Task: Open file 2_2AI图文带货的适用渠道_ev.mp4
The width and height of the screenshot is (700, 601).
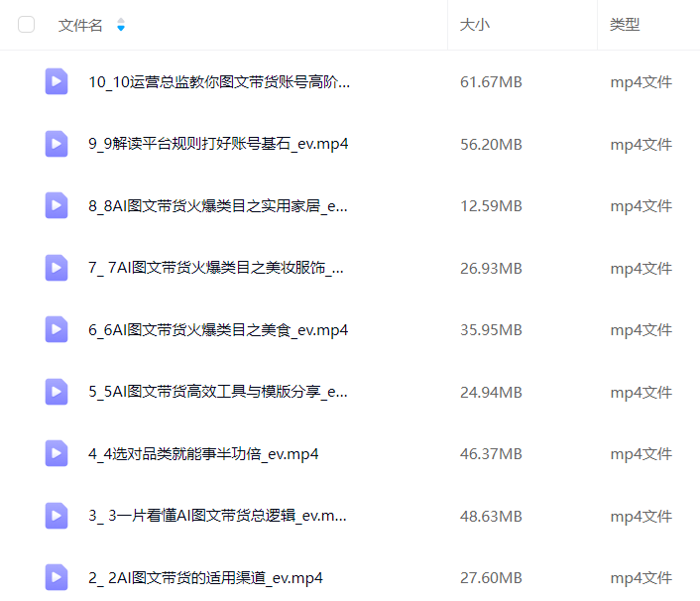Action: [205, 578]
